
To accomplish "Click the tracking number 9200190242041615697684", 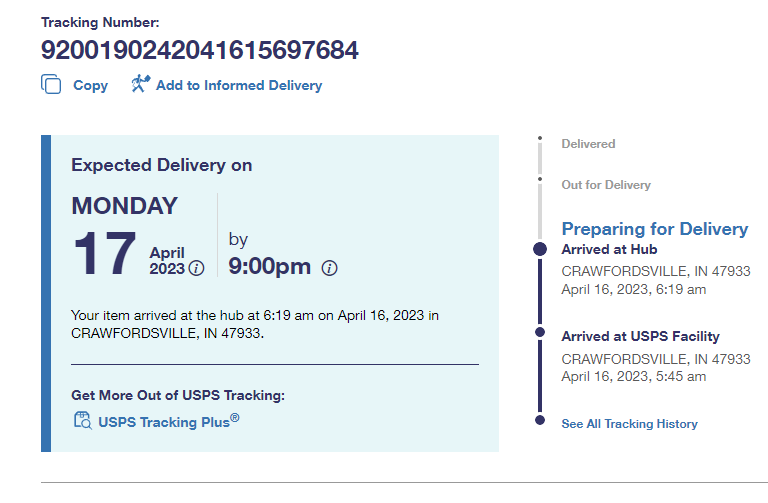I will click(199, 50).
